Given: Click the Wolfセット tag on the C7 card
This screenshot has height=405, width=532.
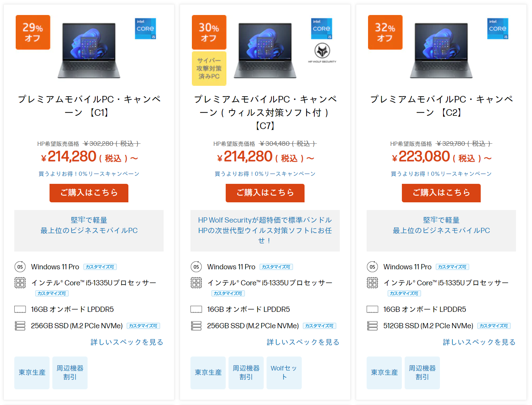Looking at the screenshot, I should coord(284,373).
